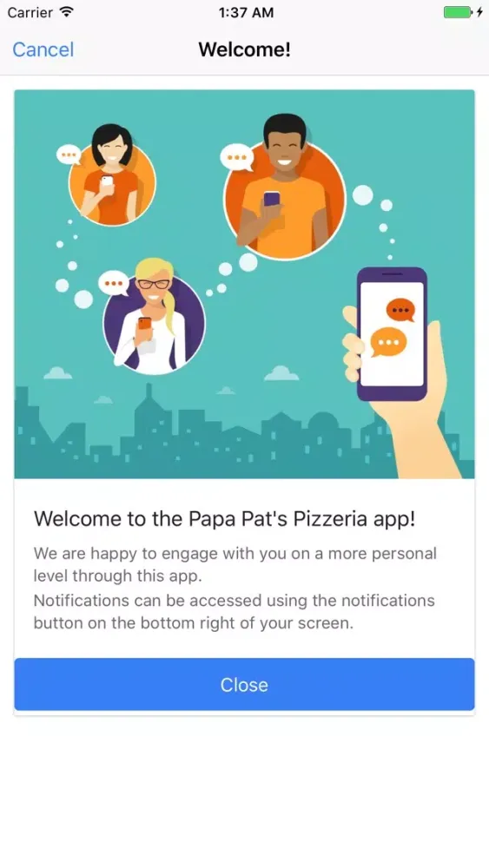Tap the Cancel link
The width and height of the screenshot is (489, 868).
click(x=43, y=49)
